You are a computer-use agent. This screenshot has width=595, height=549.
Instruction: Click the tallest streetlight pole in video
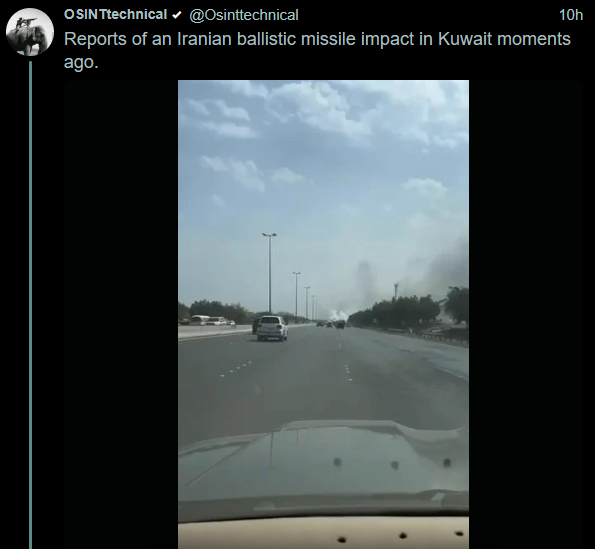click(x=269, y=273)
